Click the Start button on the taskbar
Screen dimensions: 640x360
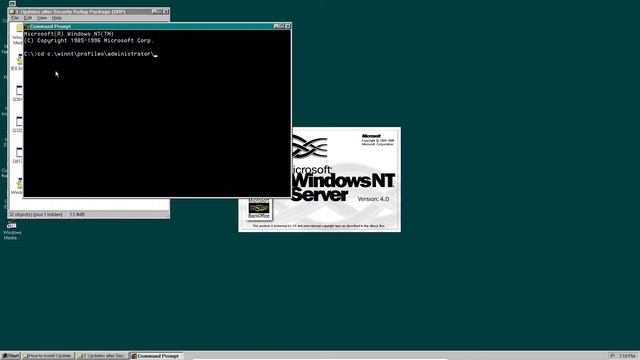11,356
